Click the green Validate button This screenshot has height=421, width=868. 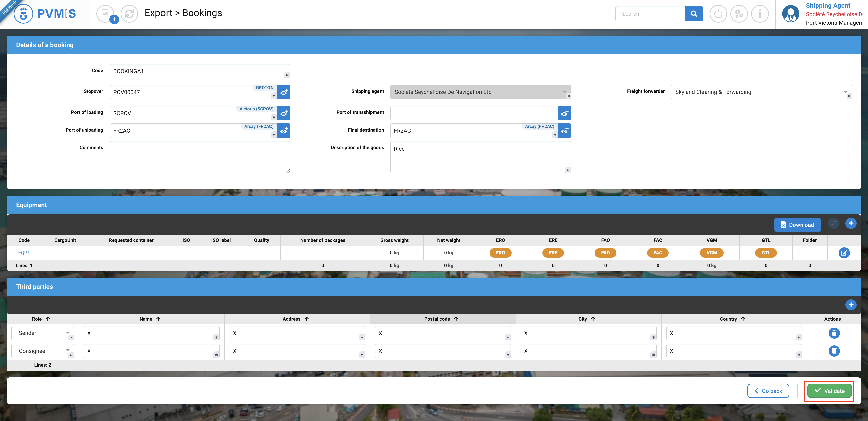point(829,391)
